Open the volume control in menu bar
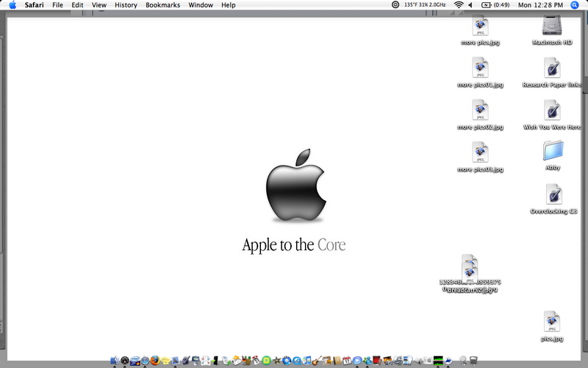Viewport: 588px width, 368px height. (470, 5)
